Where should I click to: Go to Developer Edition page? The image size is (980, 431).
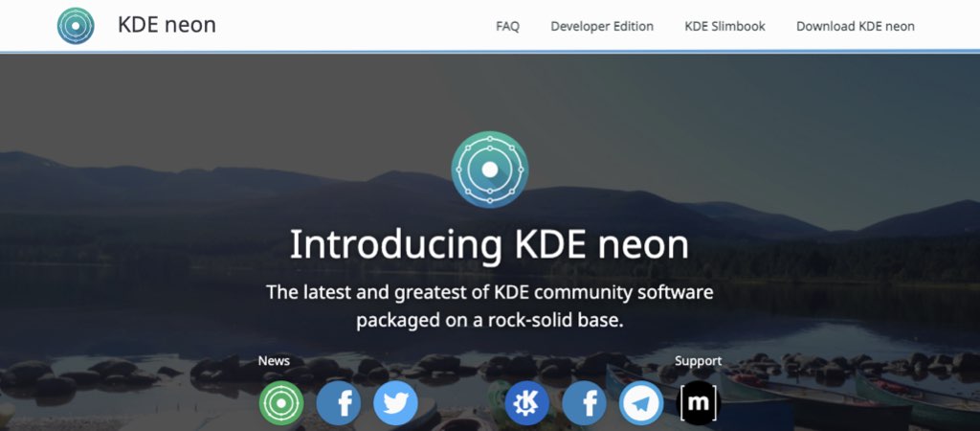coord(602,26)
